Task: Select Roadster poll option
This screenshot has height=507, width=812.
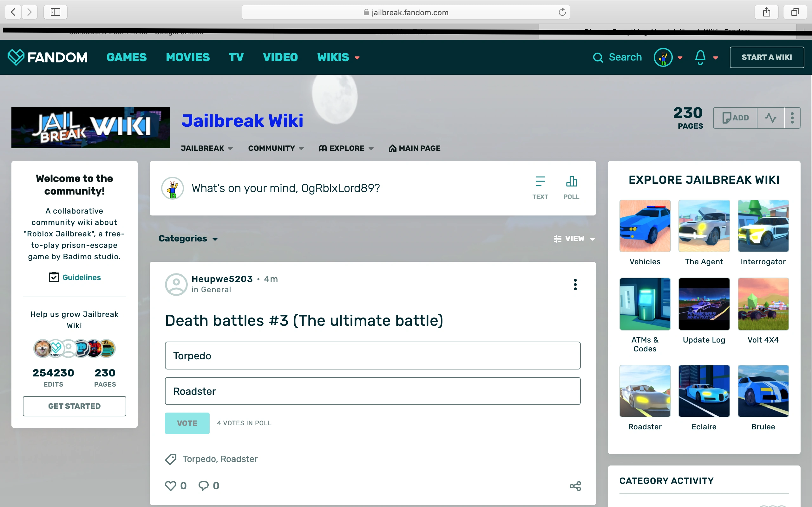Action: click(372, 391)
